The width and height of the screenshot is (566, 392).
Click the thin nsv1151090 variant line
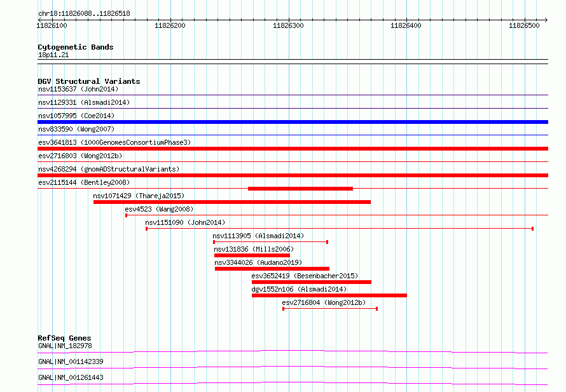(x=340, y=229)
